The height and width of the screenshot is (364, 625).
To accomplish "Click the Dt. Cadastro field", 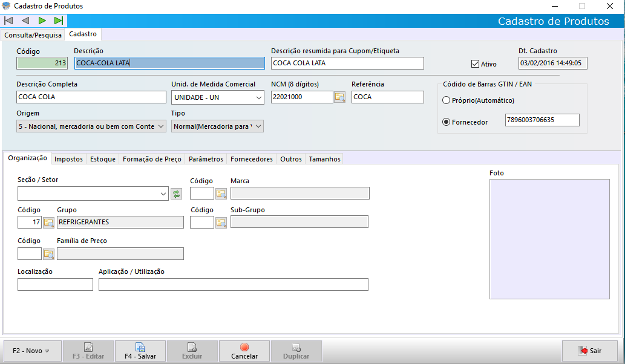I will [x=553, y=63].
